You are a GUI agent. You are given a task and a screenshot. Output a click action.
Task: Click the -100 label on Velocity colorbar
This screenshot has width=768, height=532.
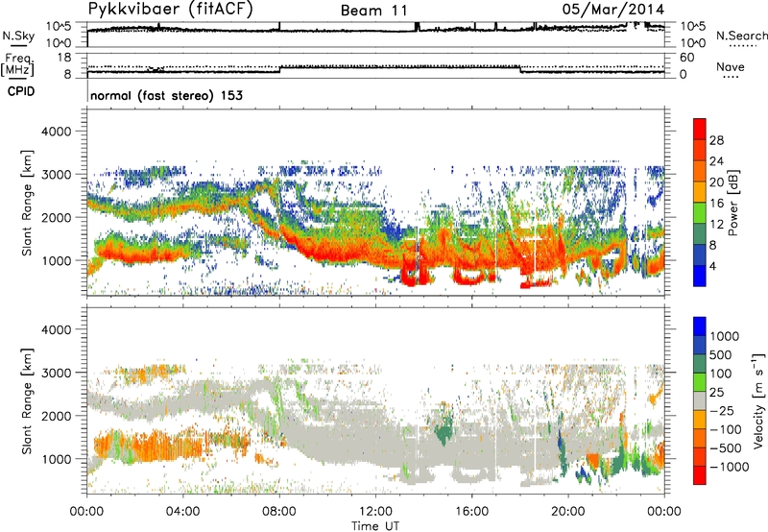[x=726, y=429]
